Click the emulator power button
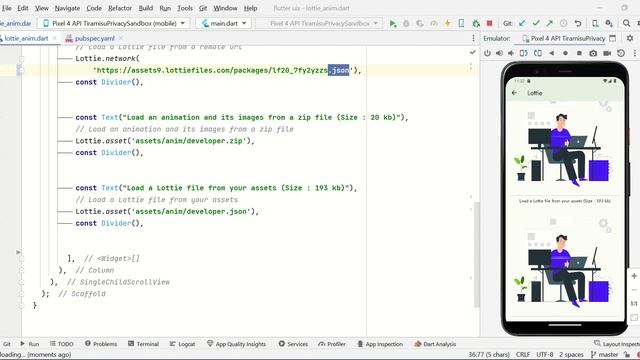Screen dimensions: 640x360 click(487, 53)
